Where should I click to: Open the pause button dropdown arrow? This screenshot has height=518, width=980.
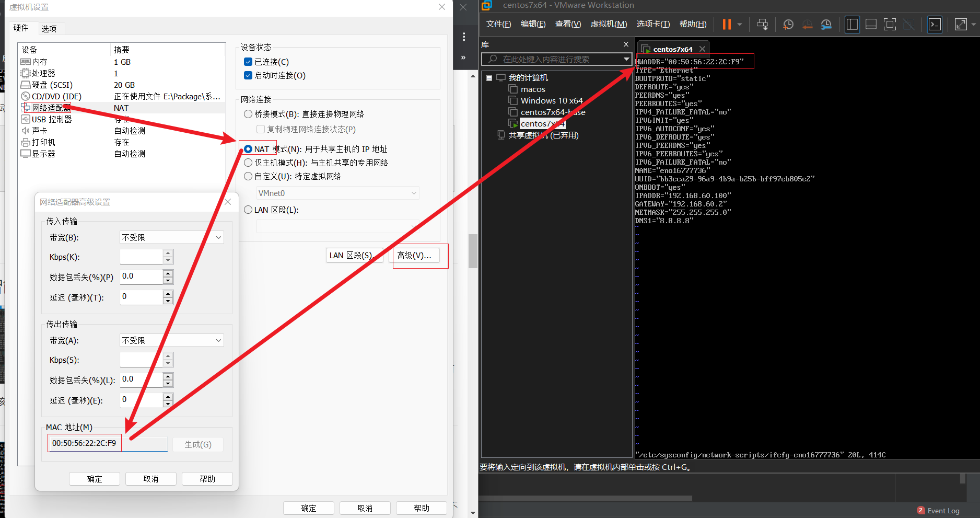pos(740,24)
